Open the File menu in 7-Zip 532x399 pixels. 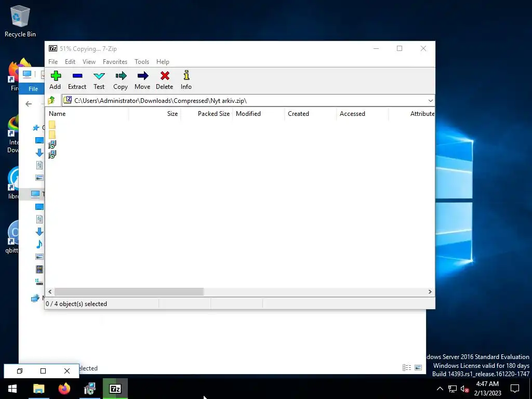(x=53, y=62)
